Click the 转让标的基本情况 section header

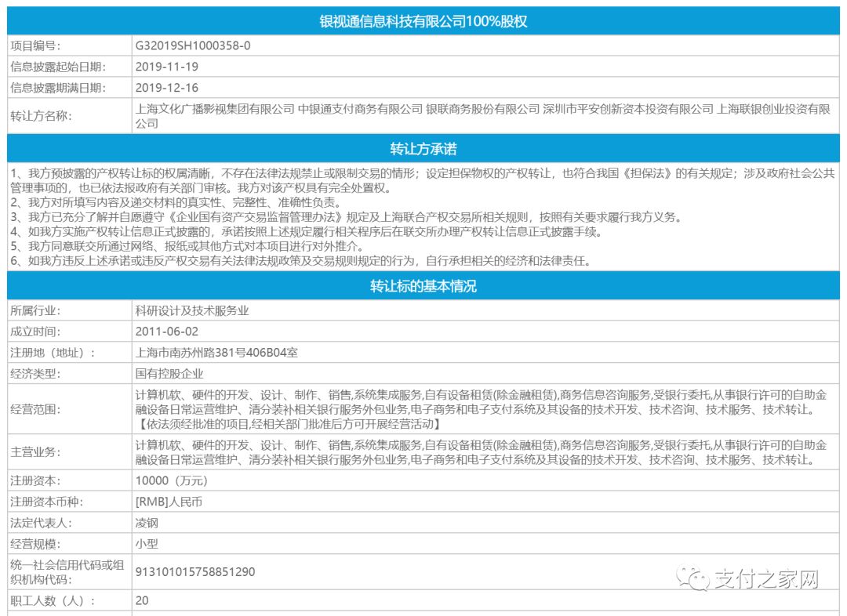coord(423,286)
